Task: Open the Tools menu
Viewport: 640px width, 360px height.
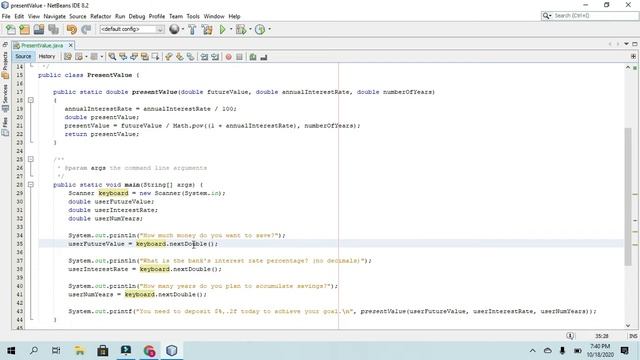Action: click(x=193, y=16)
